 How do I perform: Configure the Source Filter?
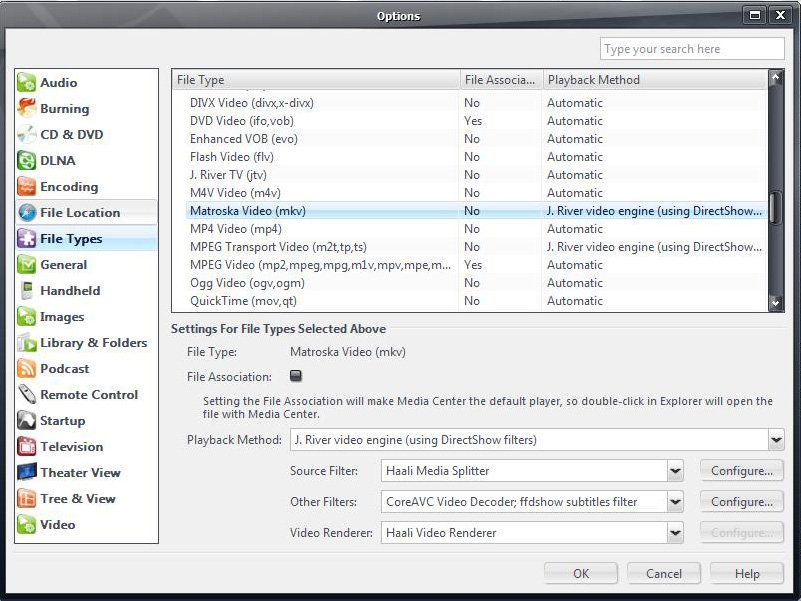742,471
